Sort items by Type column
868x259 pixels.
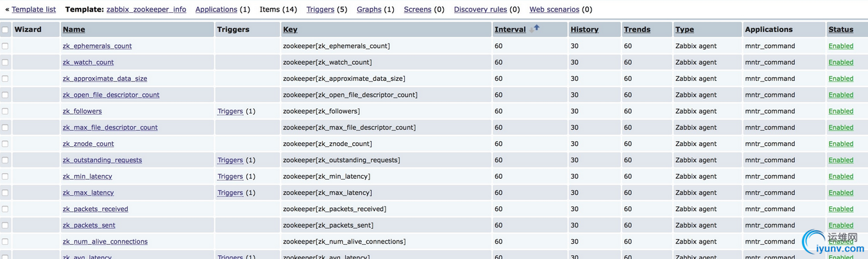coord(685,29)
